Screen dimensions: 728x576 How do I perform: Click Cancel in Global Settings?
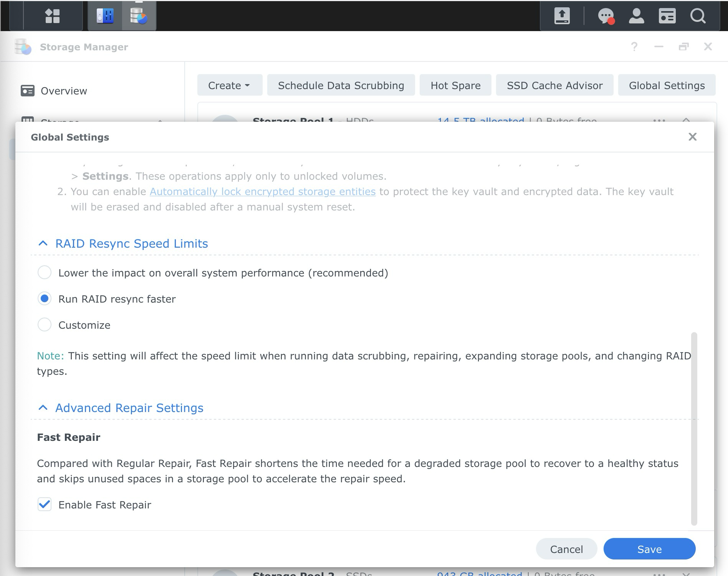[566, 549]
